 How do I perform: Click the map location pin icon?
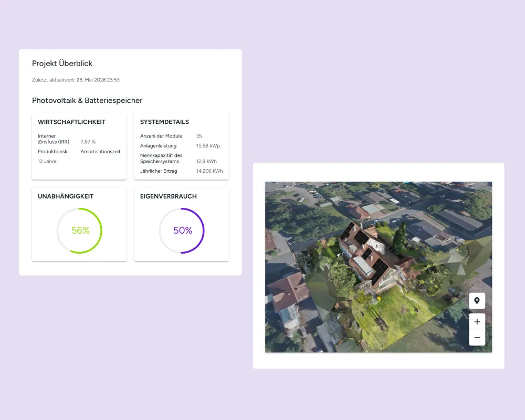coord(477,301)
